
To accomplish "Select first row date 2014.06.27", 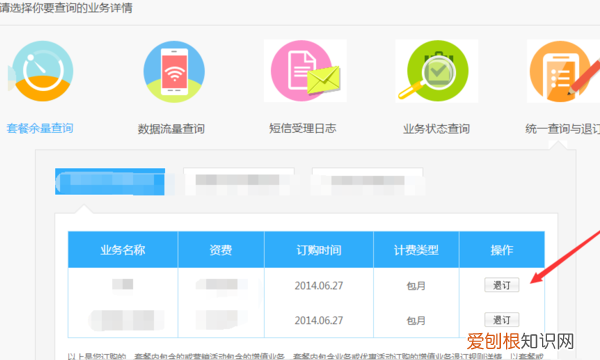I will (x=319, y=285).
